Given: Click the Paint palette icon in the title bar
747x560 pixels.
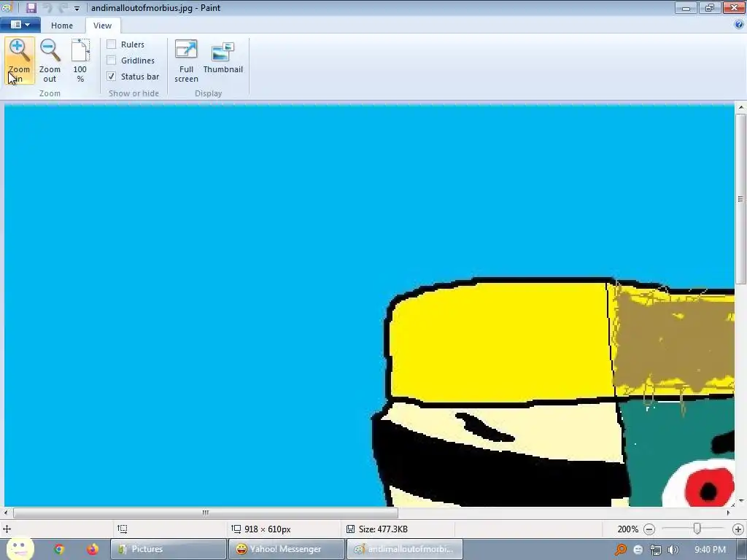Looking at the screenshot, I should pos(6,7).
